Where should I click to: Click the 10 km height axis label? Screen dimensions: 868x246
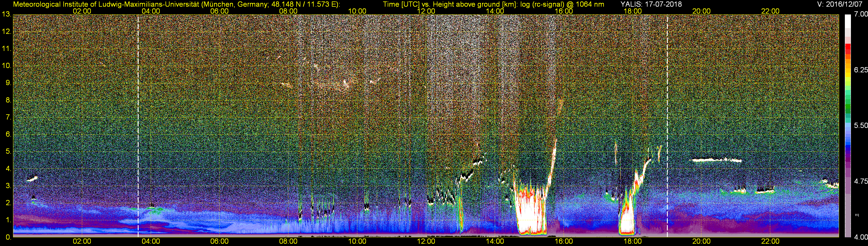[x=6, y=66]
